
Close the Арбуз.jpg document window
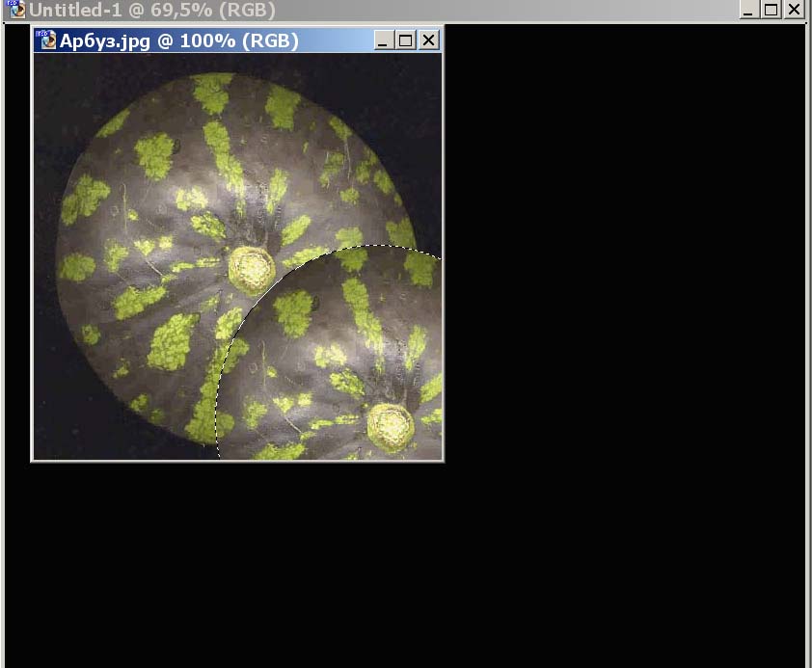429,40
